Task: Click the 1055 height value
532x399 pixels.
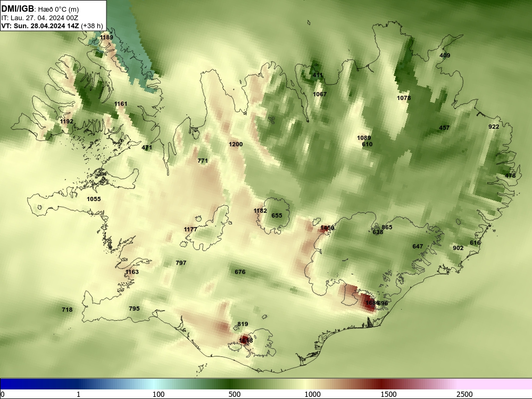Action: point(94,199)
